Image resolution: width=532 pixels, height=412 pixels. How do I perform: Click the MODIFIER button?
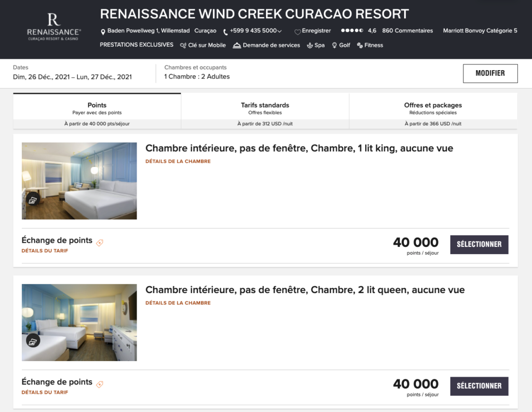click(x=490, y=73)
